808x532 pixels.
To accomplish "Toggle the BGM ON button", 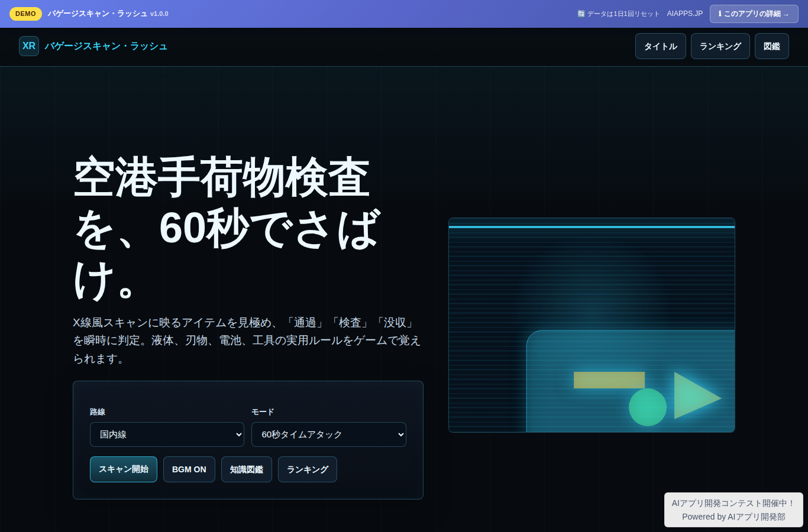I will point(189,469).
